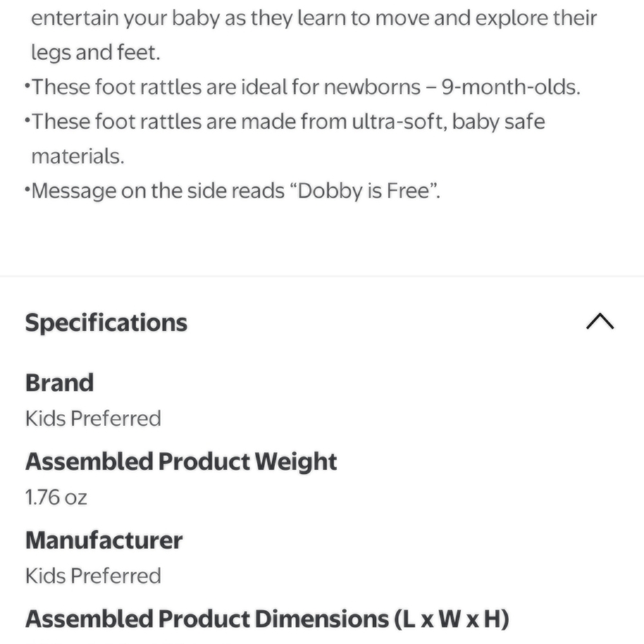Click the bullet marker before "ideal for newborns" line
Image resolution: width=644 pixels, height=644 pixels.
click(28, 86)
